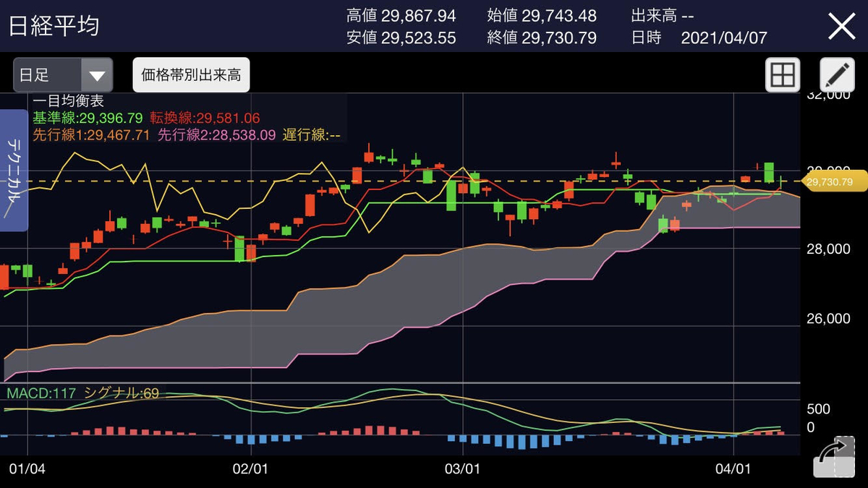This screenshot has width=868, height=488.
Task: Tap 始値 29,743.48 value
Action: 542,15
